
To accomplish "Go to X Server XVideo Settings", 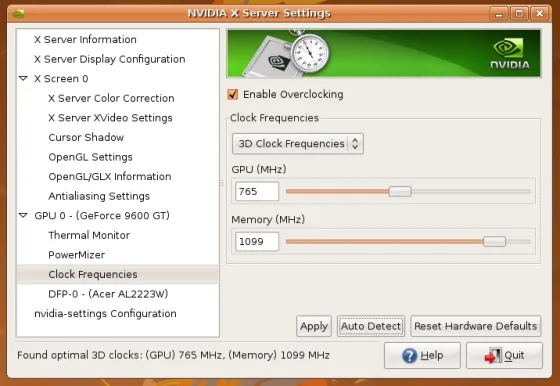I will [110, 118].
